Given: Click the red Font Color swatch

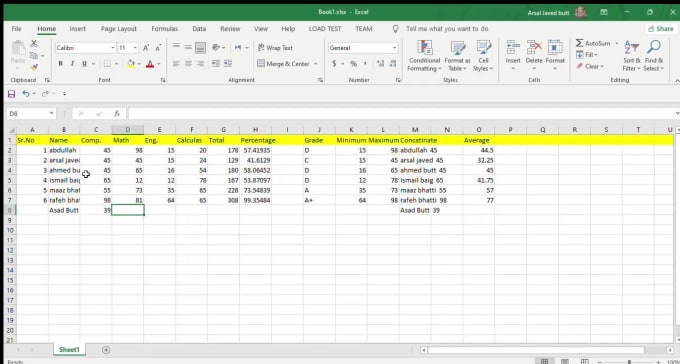Looking at the screenshot, I should 150,64.
